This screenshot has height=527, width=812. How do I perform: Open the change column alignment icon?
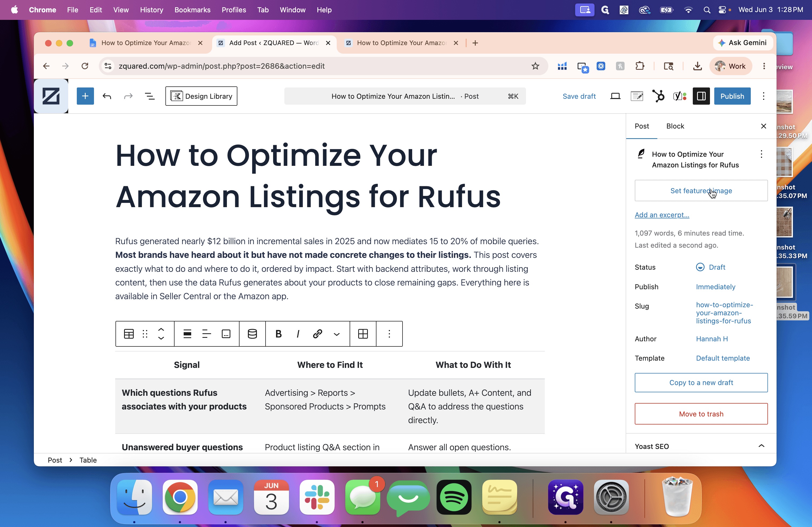click(207, 334)
